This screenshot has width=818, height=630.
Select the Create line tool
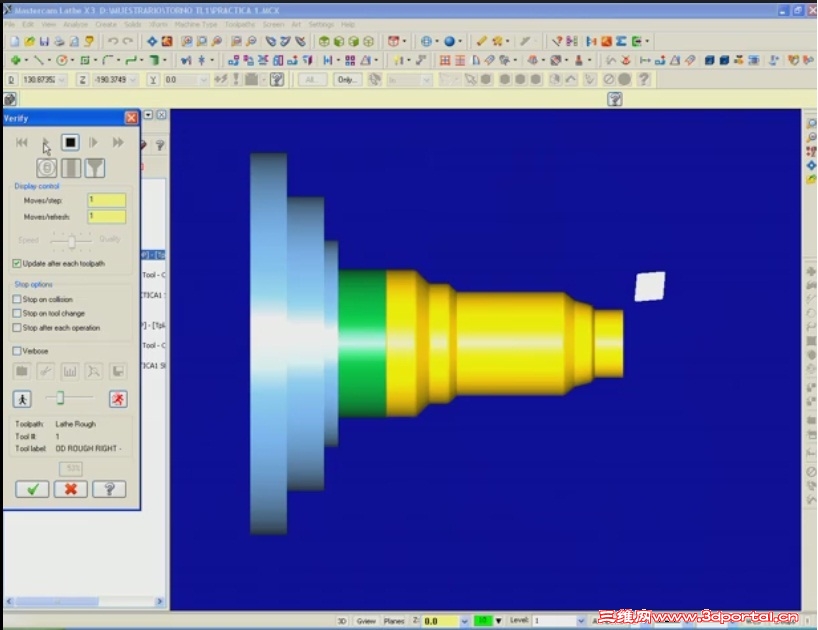[x=38, y=60]
